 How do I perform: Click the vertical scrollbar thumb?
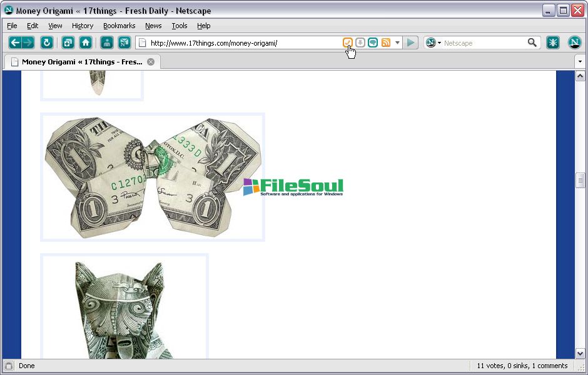point(580,181)
